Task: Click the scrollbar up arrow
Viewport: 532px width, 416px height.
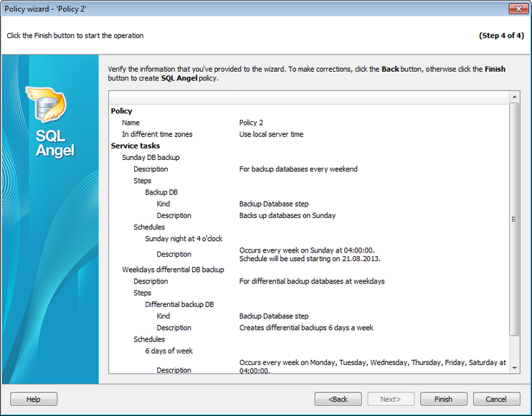Action: [514, 97]
